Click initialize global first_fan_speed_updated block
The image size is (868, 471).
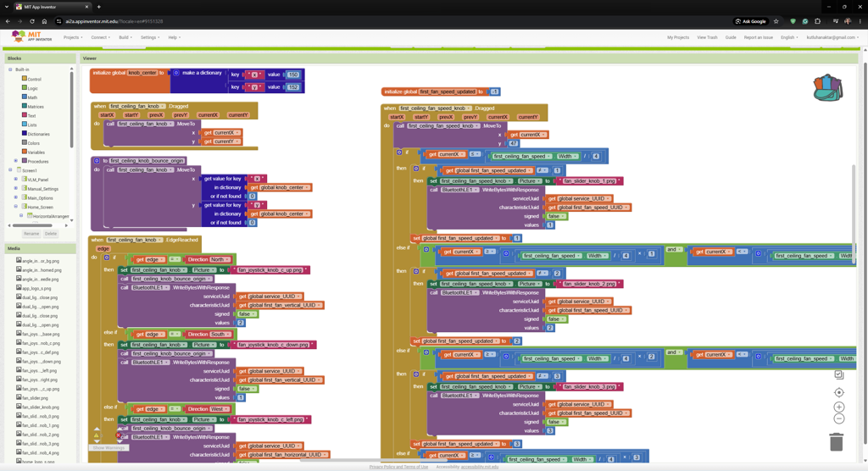441,91
